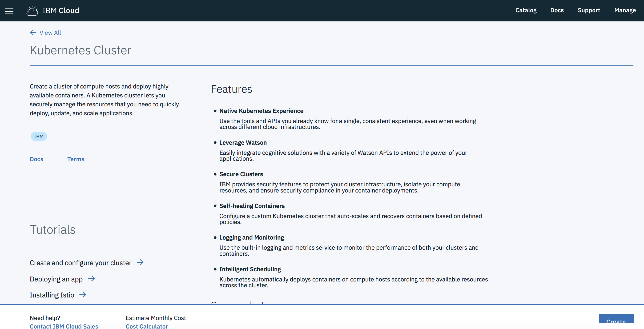Click the back arrow beside View All
Viewport: 644px width, 329px height.
[x=33, y=32]
